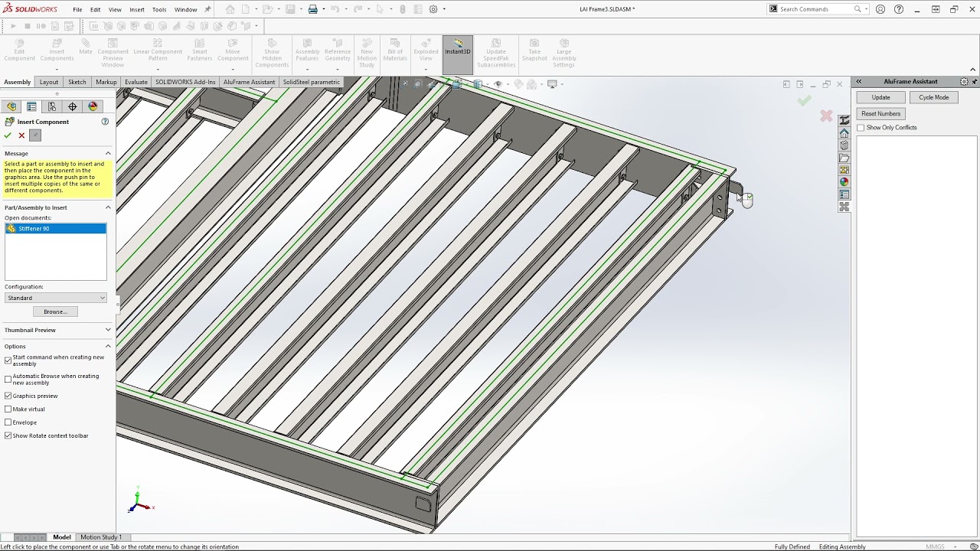Switch to the PropertyManager tab icon

[x=31, y=106]
